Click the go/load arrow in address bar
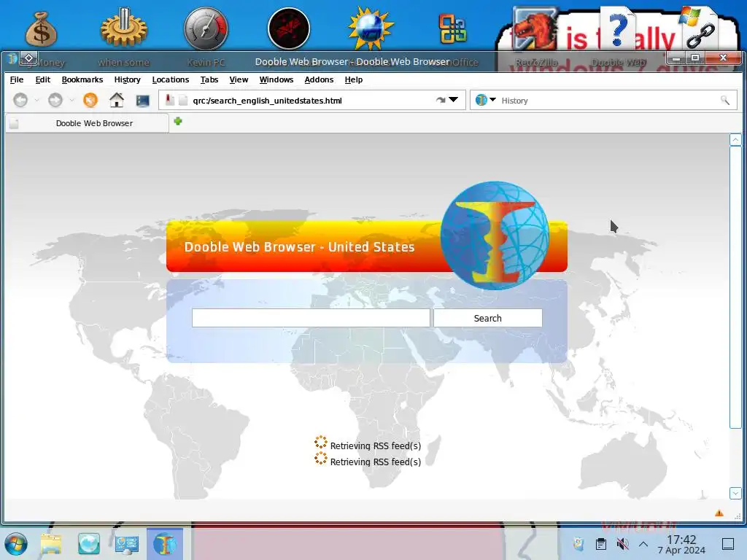 pos(441,100)
